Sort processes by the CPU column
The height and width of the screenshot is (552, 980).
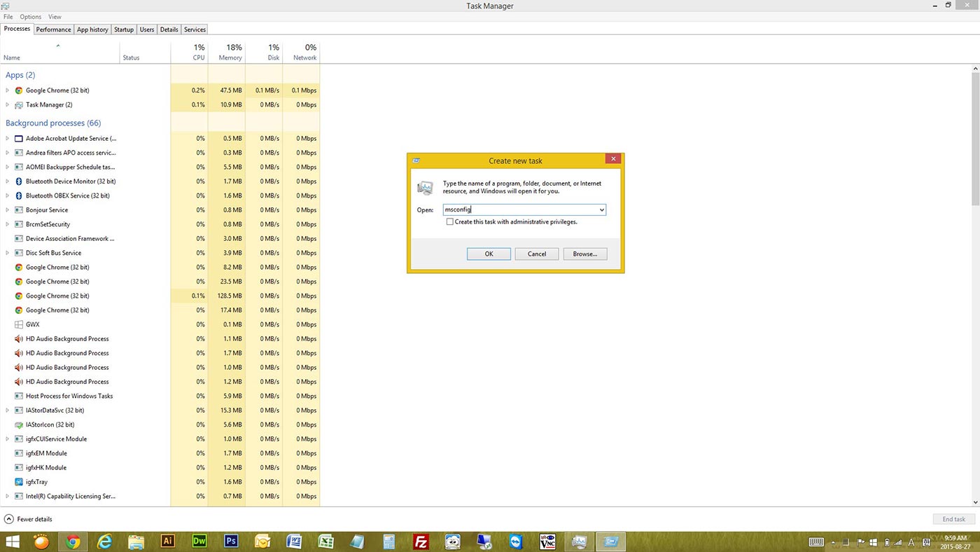[190, 53]
